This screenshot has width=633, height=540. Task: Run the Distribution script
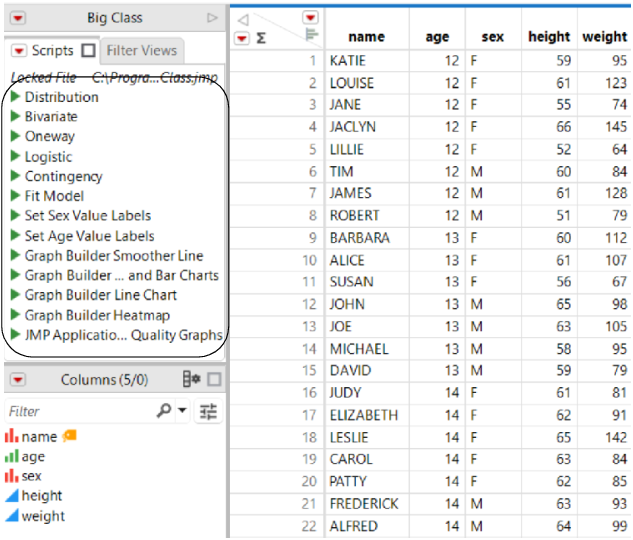[x=15, y=96]
